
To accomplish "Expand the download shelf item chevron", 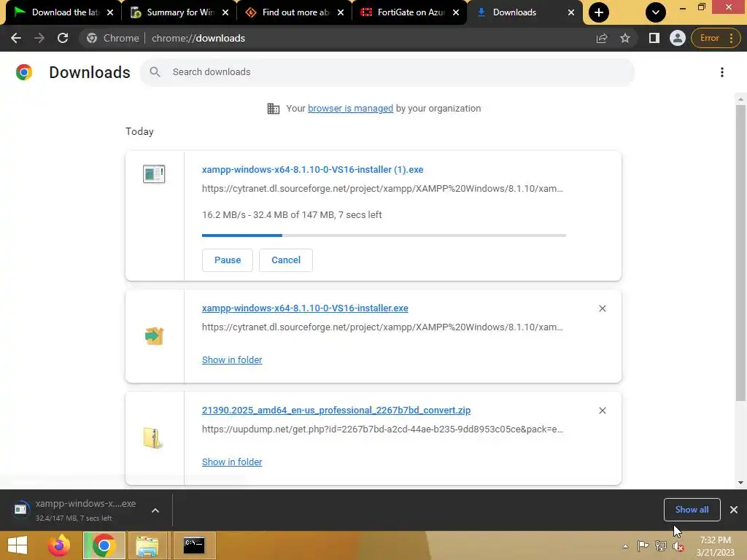I will (155, 510).
